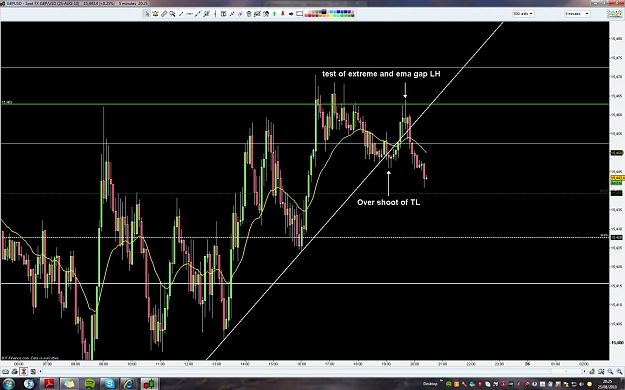Screen dimensions: 625x390
Task: Click the red X icon below chart
Action: [24, 372]
